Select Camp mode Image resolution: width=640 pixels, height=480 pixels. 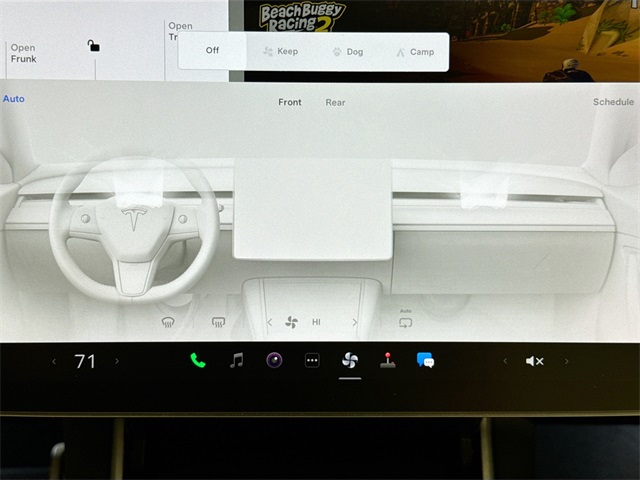click(415, 52)
